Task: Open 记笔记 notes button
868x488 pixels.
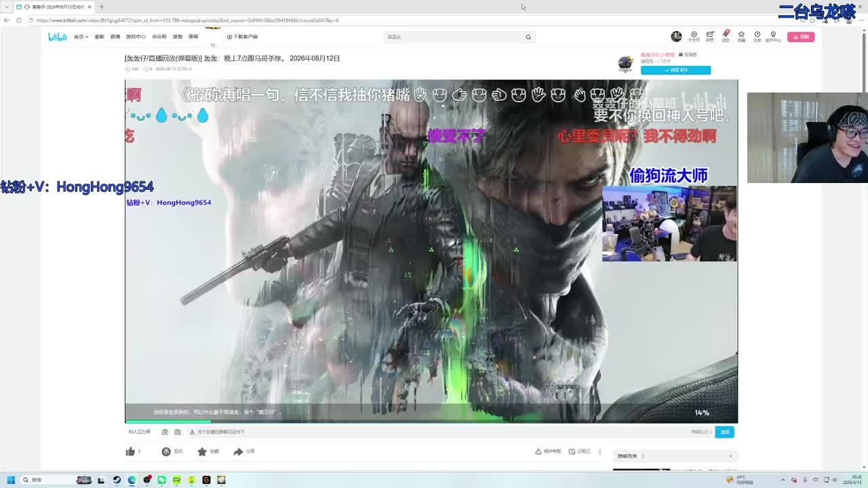Action: pyautogui.click(x=579, y=451)
